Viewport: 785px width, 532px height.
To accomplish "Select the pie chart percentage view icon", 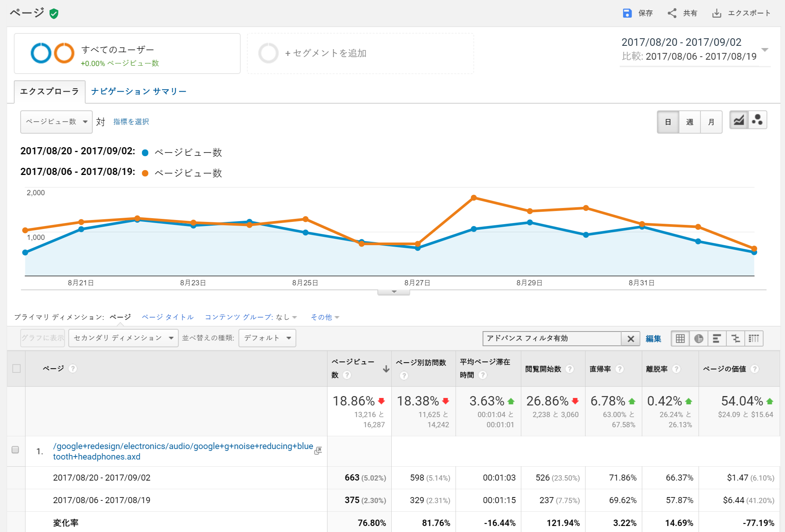I will (x=699, y=339).
